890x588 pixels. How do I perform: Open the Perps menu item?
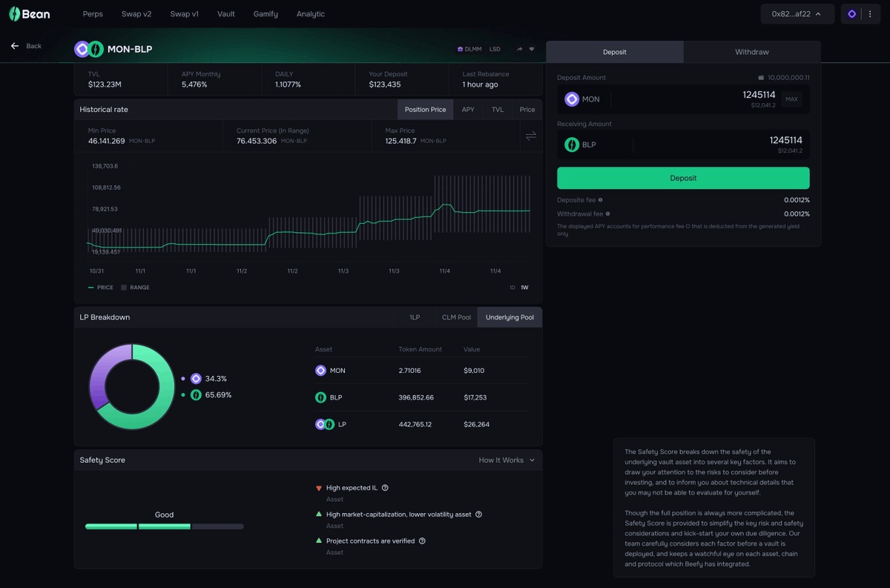coord(93,14)
